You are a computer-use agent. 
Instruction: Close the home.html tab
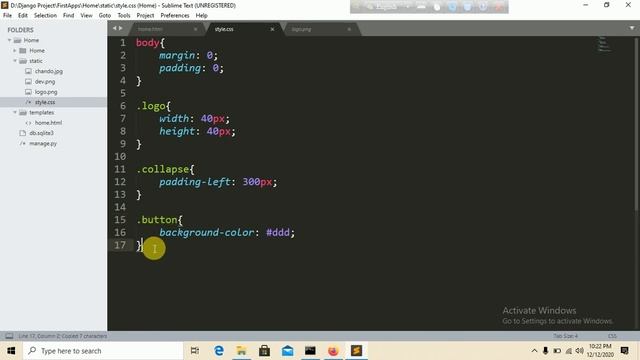[x=196, y=29]
